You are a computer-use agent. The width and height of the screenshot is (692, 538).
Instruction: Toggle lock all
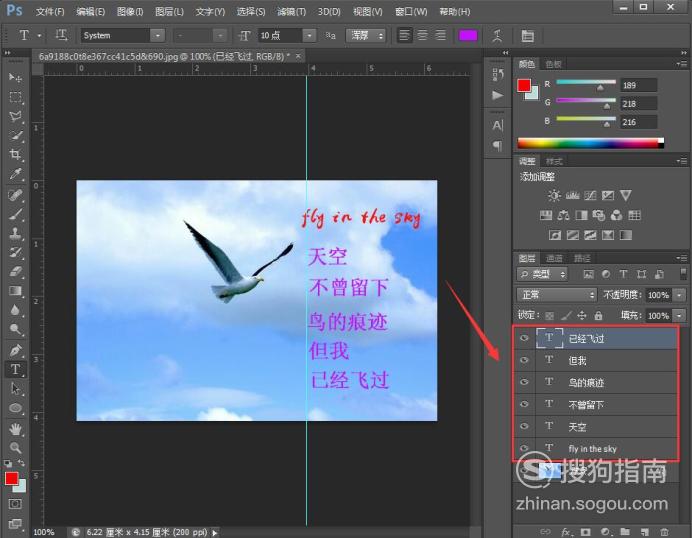coord(598,315)
